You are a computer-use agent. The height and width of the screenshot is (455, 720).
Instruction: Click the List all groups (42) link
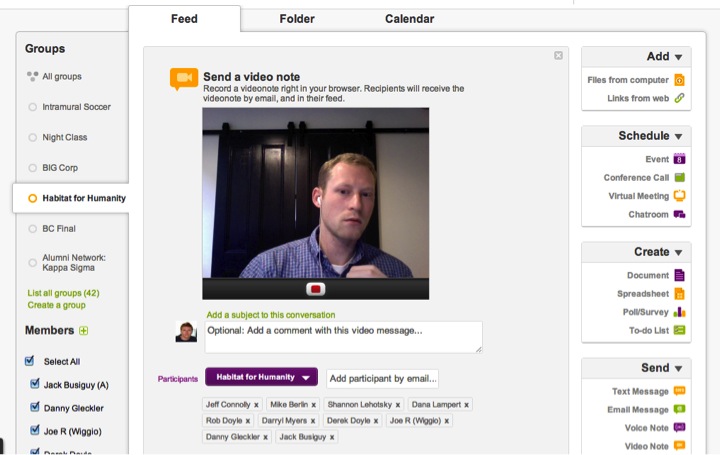point(63,293)
